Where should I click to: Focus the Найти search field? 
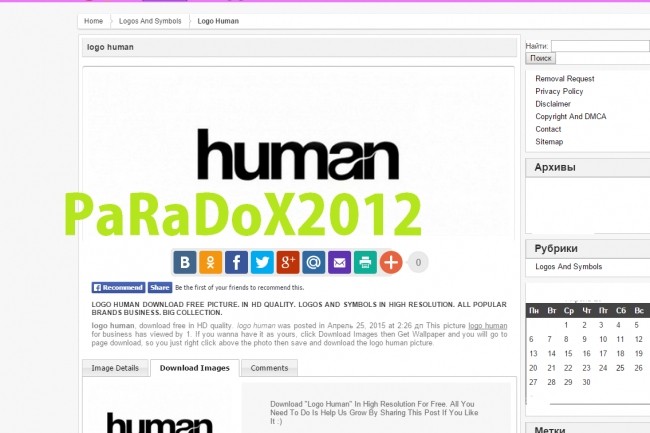600,46
